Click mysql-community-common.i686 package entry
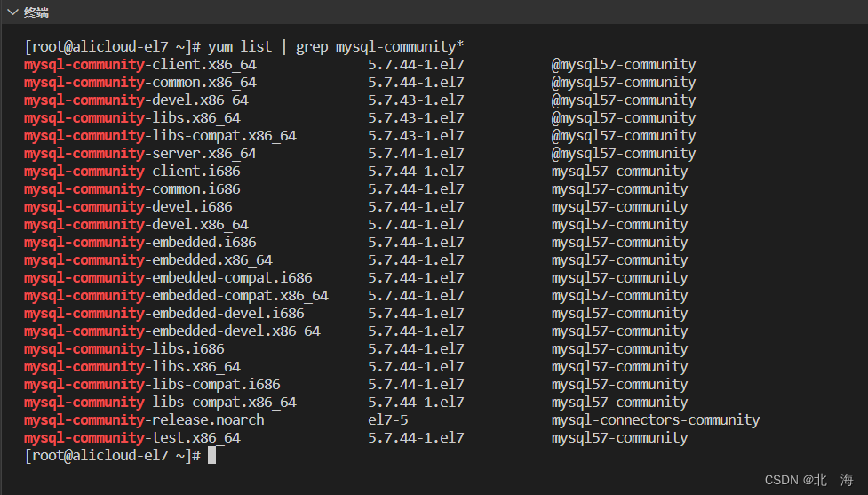Viewport: 868px width, 495px height. pyautogui.click(x=132, y=188)
